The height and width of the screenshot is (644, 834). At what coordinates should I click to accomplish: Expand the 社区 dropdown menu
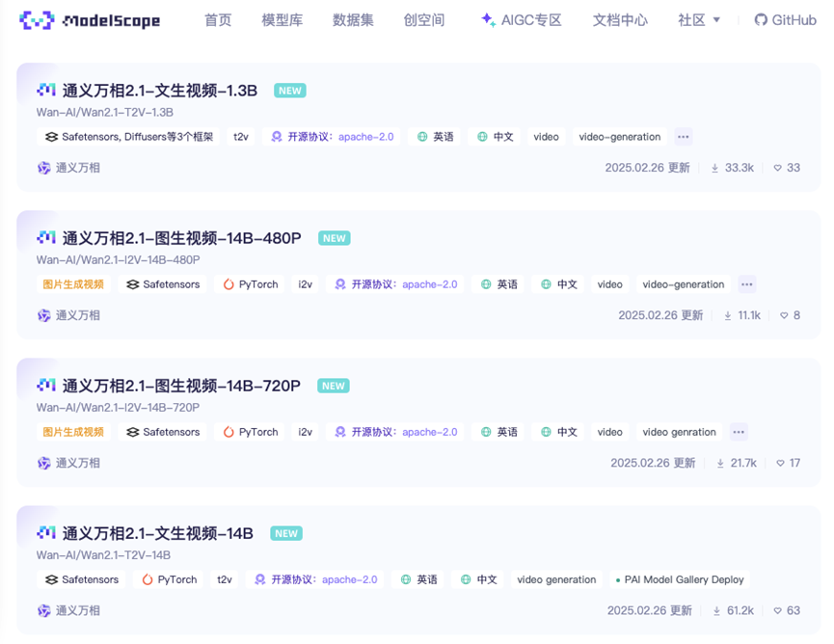click(698, 20)
